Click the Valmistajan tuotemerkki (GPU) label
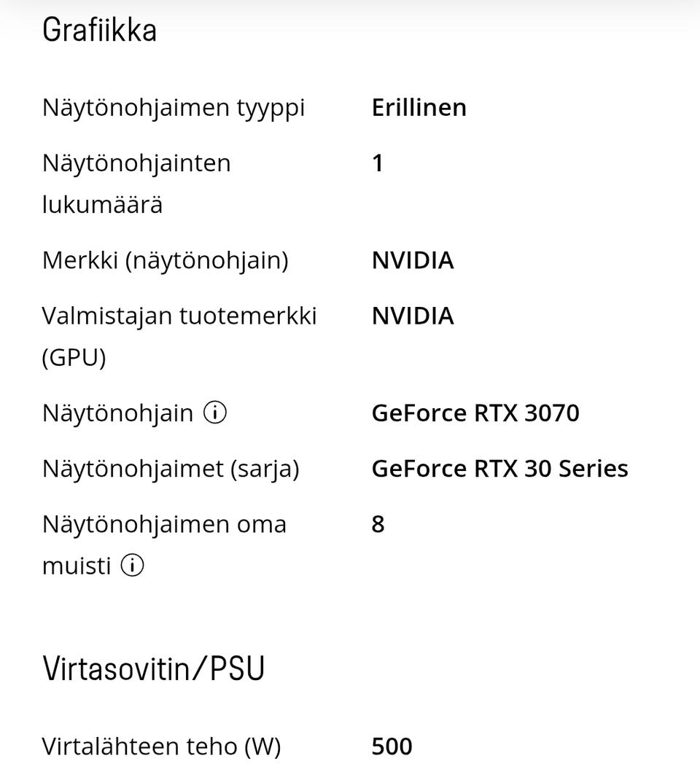The height and width of the screenshot is (772, 700). coord(179,336)
